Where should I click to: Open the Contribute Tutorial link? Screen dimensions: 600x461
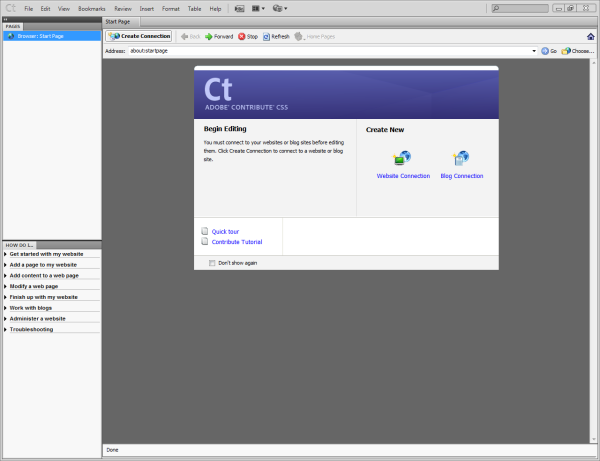click(x=237, y=242)
